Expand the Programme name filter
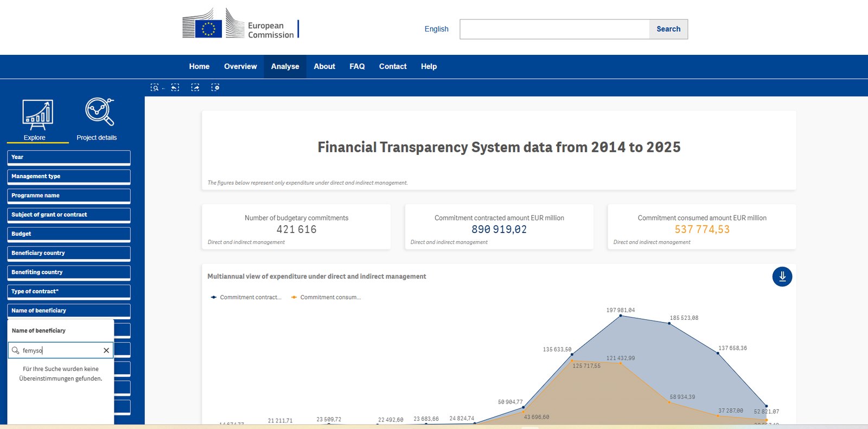This screenshot has width=868, height=429. point(68,195)
